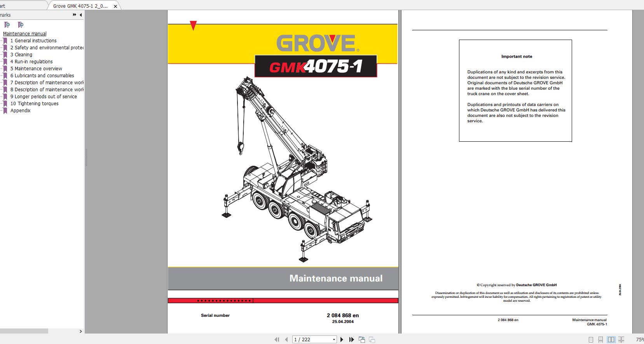Click the GMK4075-1 model title
Image resolution: width=644 pixels, height=344 pixels.
[316, 66]
